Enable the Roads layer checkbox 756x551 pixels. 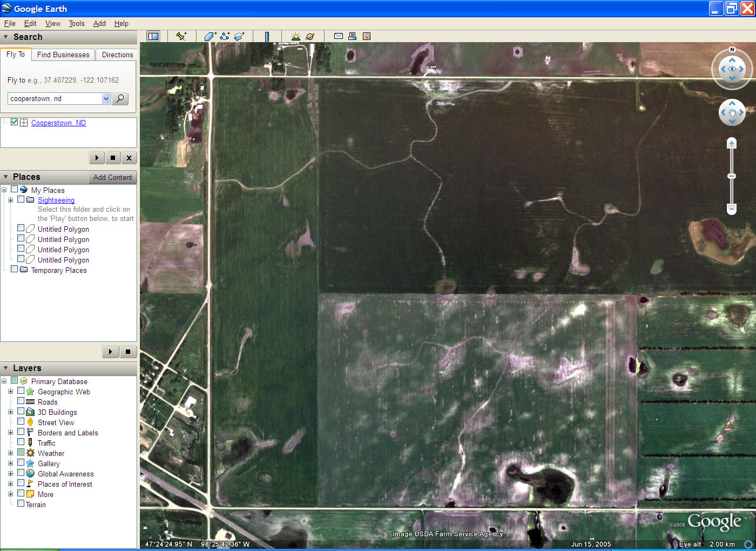(21, 401)
